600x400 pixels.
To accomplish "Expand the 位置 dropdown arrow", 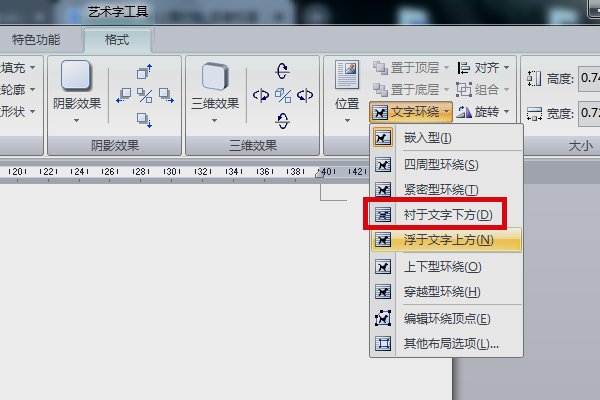I will (x=347, y=121).
